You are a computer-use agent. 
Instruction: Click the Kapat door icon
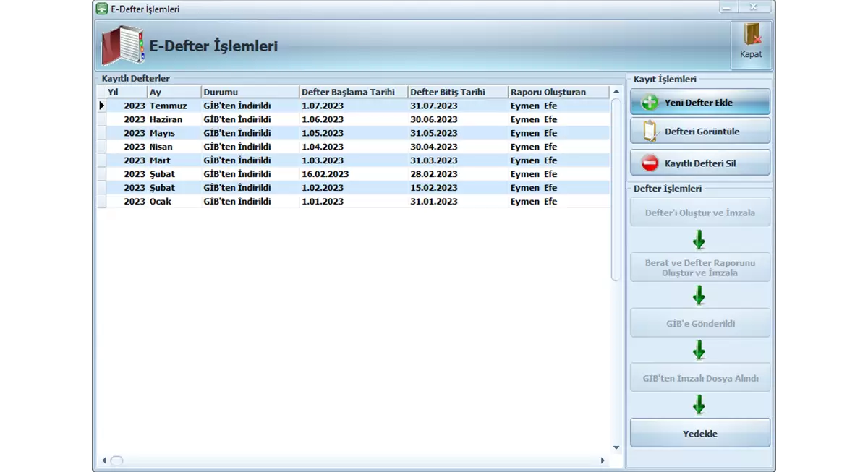click(752, 35)
